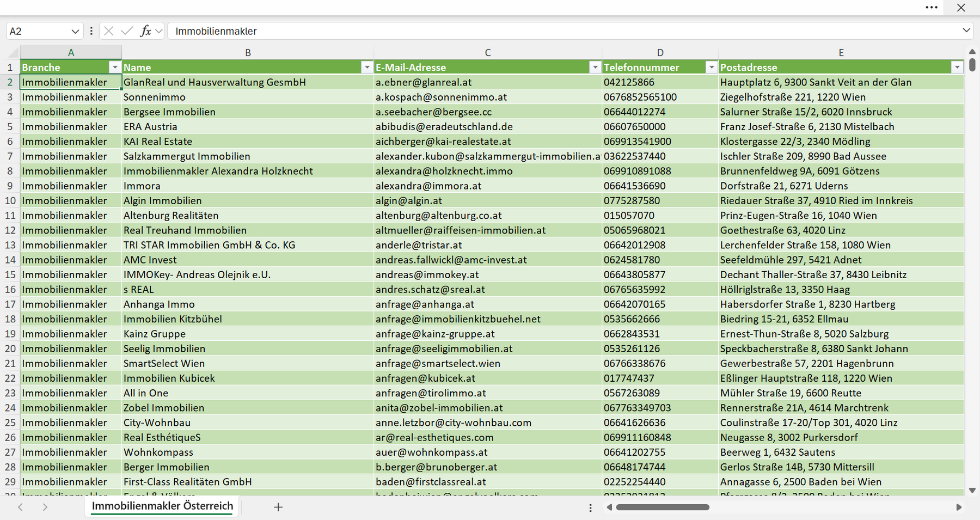Select cell Immobilienmakler Alexandra Holzknecht

click(248, 171)
